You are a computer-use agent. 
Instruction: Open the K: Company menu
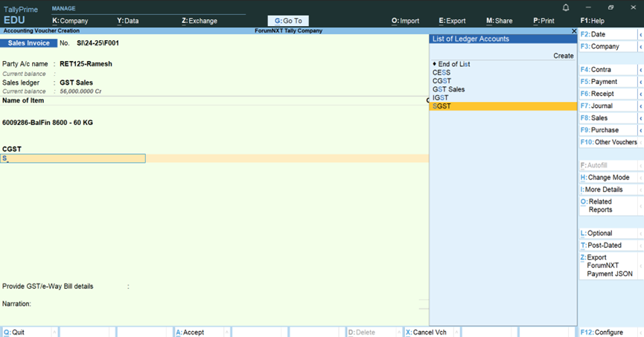(70, 21)
